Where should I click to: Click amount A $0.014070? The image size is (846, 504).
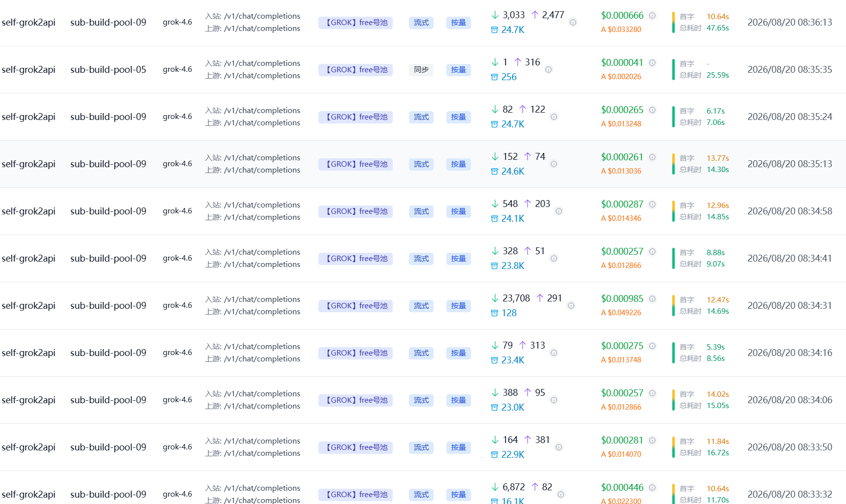pos(621,454)
